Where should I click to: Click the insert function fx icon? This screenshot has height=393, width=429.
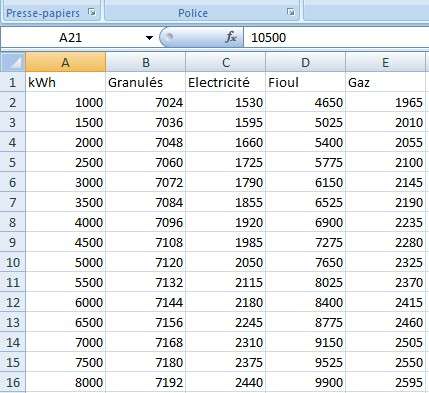pos(231,37)
